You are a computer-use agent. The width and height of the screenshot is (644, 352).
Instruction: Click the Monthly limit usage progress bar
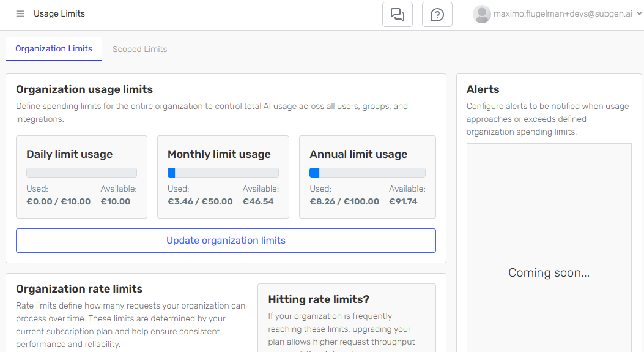[223, 173]
